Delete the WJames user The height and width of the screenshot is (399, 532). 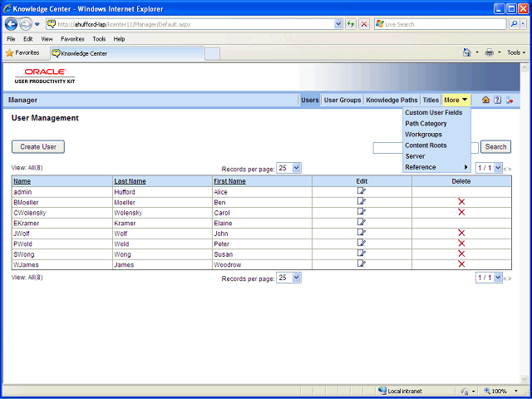coord(461,264)
